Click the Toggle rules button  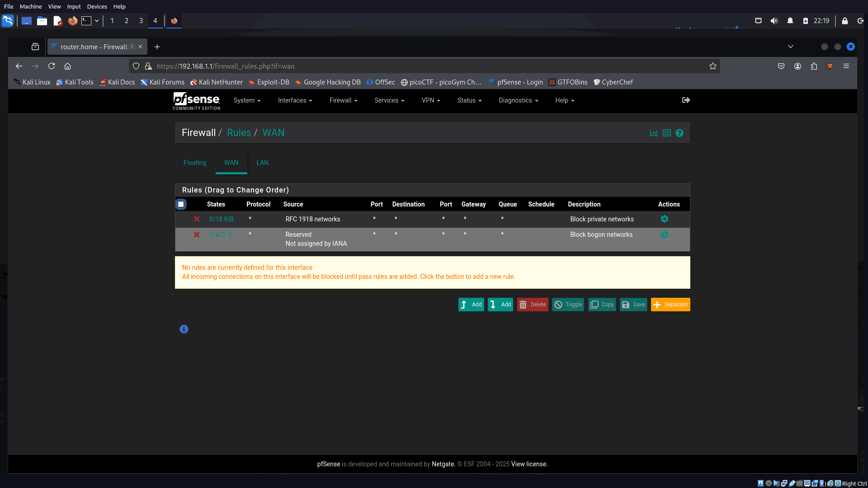tap(568, 305)
